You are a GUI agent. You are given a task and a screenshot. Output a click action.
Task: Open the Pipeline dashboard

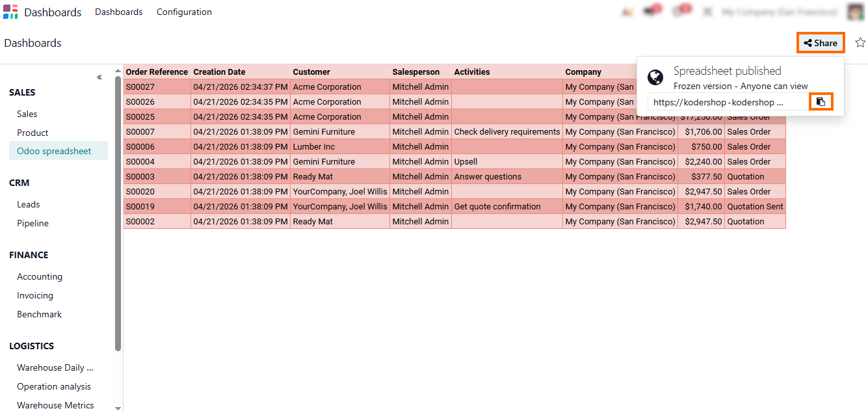click(33, 223)
